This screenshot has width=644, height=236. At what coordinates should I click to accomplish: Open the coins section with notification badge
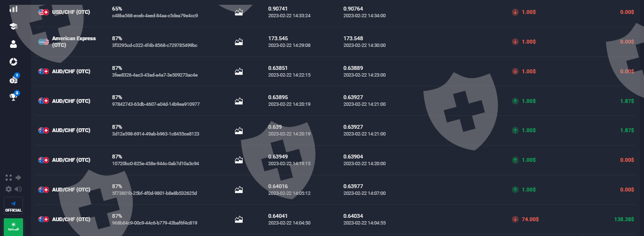13,80
